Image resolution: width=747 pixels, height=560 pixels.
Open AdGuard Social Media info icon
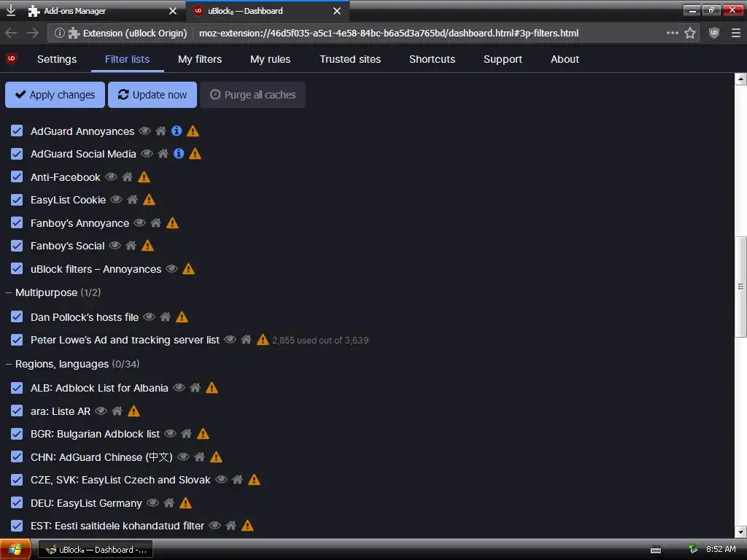179,153
